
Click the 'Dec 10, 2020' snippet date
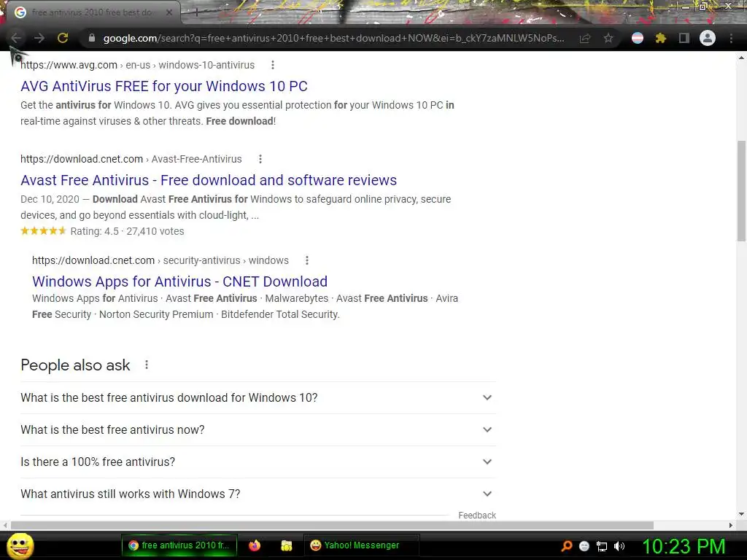pyautogui.click(x=50, y=199)
